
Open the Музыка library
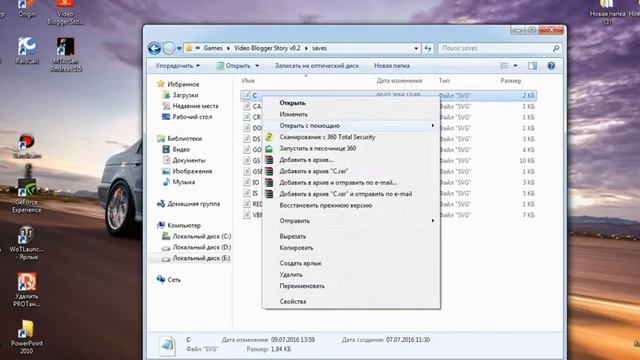click(179, 182)
